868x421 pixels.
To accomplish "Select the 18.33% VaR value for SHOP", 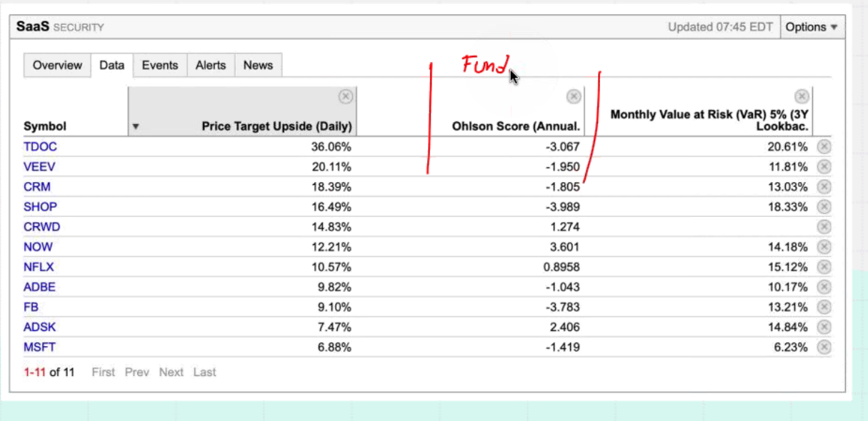I will pyautogui.click(x=789, y=206).
